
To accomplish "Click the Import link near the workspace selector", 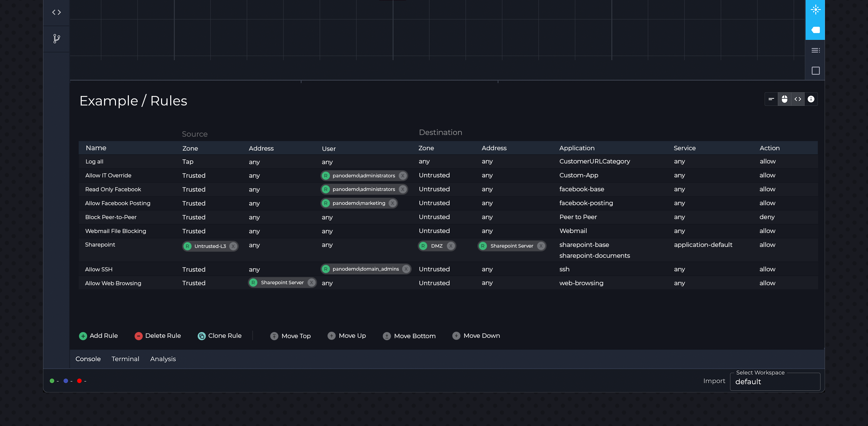I will click(x=714, y=381).
